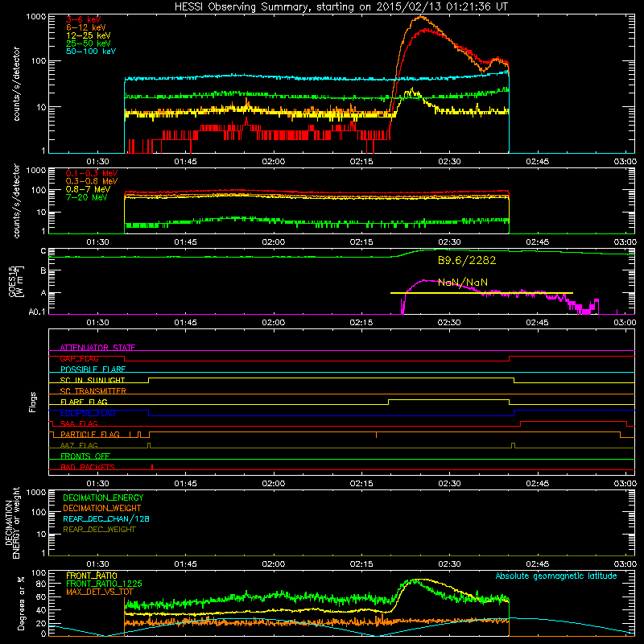Click the HESSI Observing Summary title
The width and height of the screenshot is (644, 644).
[x=341, y=6]
